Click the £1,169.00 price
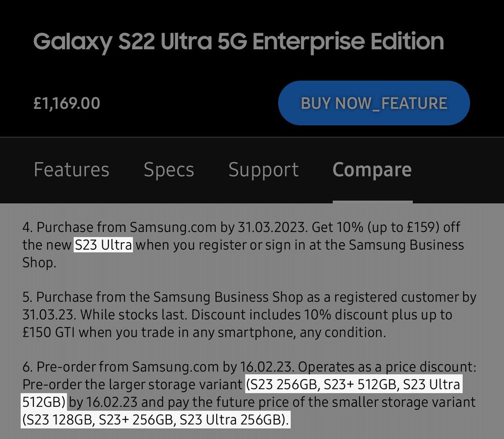Image resolution: width=504 pixels, height=439 pixels. click(67, 103)
